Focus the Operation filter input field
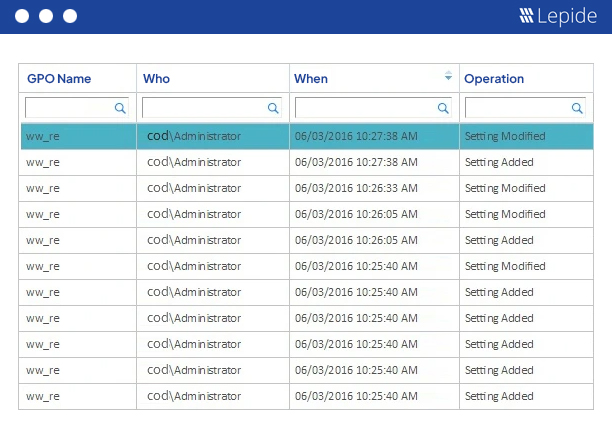Viewport: 612px width, 430px height. pyautogui.click(x=525, y=108)
